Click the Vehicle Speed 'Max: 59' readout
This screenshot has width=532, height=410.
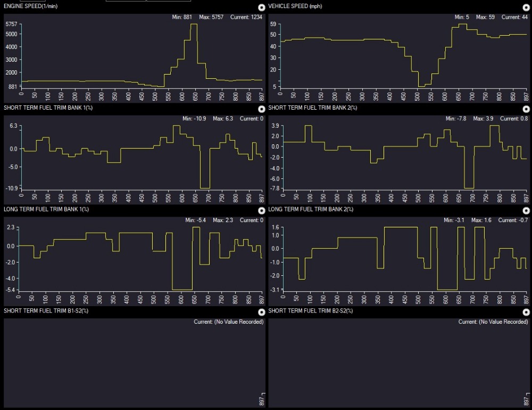tap(485, 18)
